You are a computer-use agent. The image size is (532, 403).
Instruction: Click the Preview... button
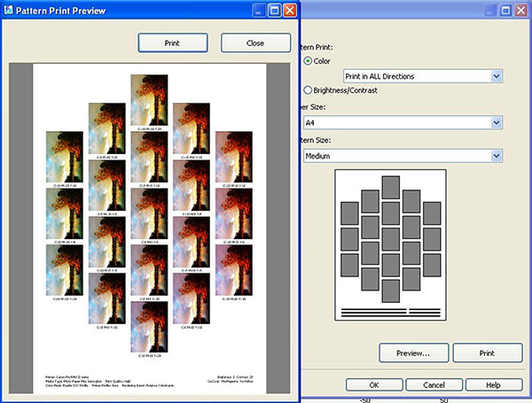point(412,353)
